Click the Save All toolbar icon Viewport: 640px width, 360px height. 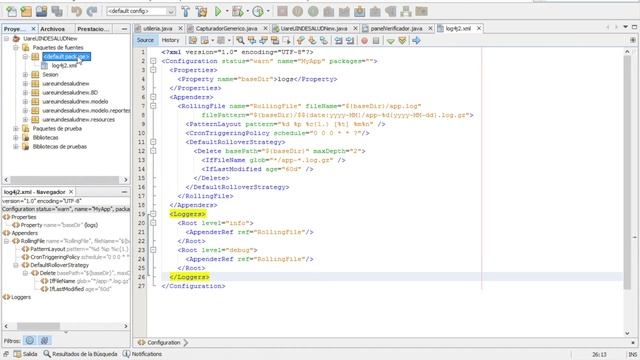tap(57, 11)
